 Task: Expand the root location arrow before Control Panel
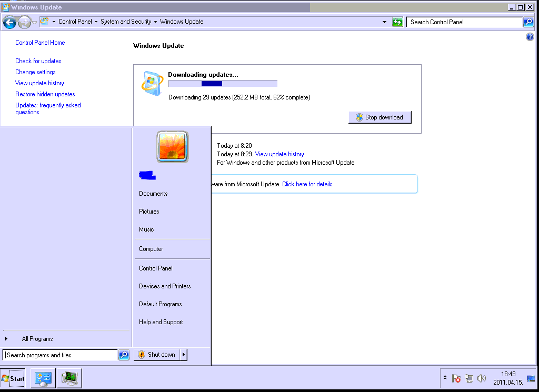[x=54, y=22]
